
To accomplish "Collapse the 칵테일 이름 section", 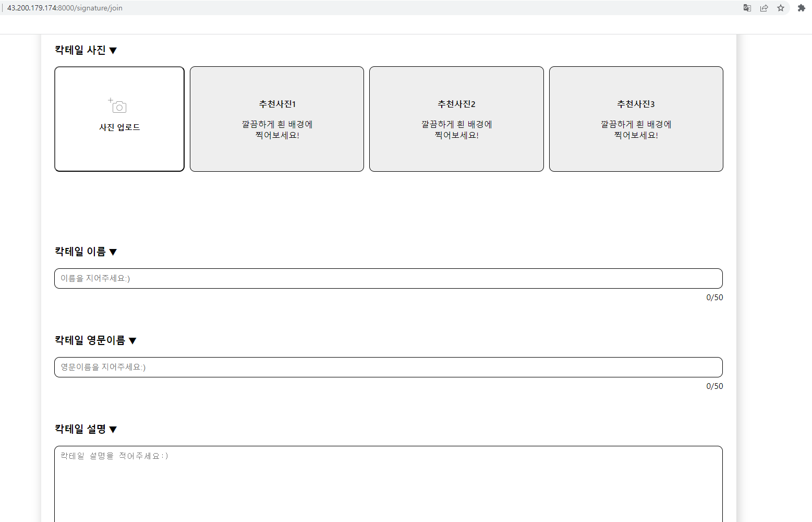I will (114, 251).
